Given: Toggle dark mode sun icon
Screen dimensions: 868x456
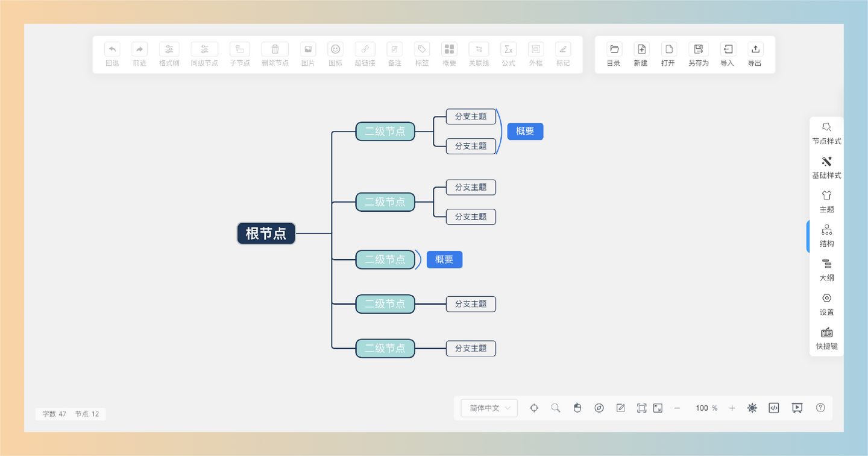Looking at the screenshot, I should 752,408.
